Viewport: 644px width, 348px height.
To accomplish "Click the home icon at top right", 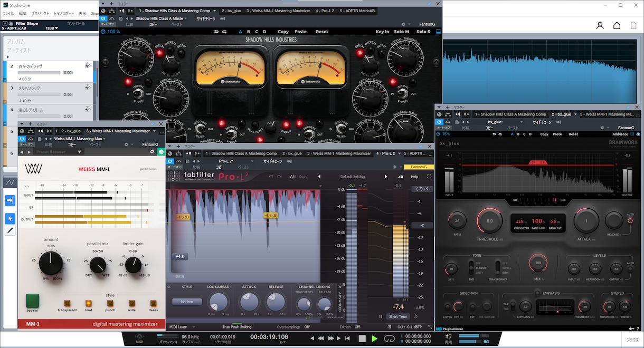I will (617, 25).
